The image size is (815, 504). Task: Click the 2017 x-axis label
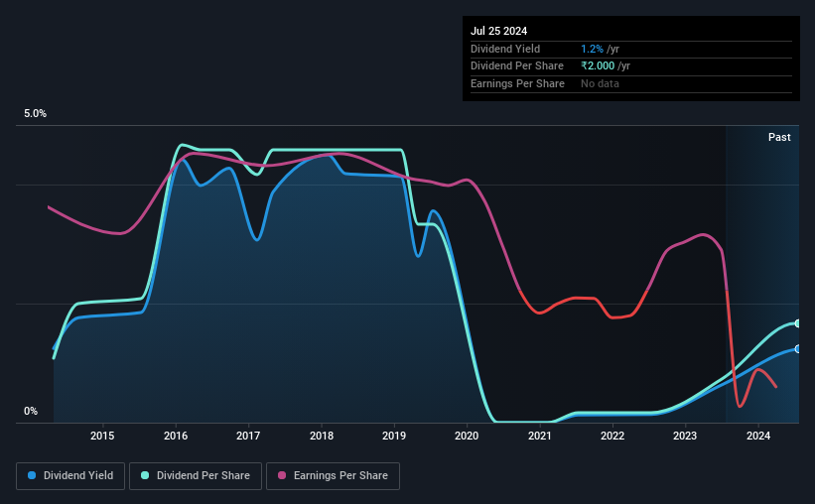click(x=248, y=436)
